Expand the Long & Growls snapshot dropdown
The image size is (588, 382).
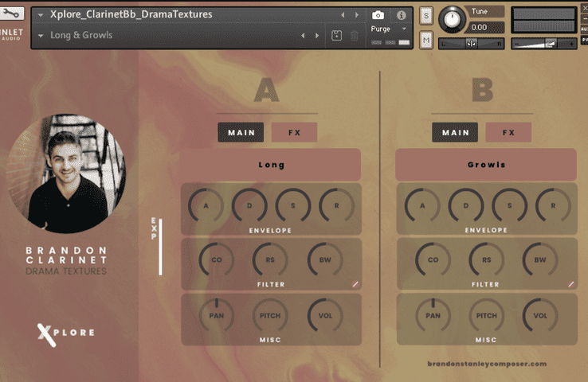(41, 36)
